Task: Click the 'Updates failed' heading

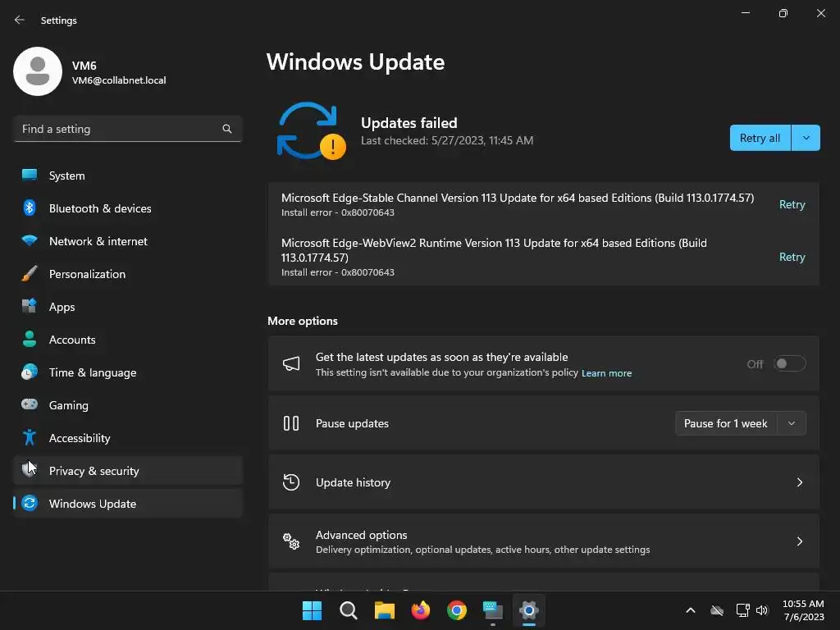Action: point(409,123)
